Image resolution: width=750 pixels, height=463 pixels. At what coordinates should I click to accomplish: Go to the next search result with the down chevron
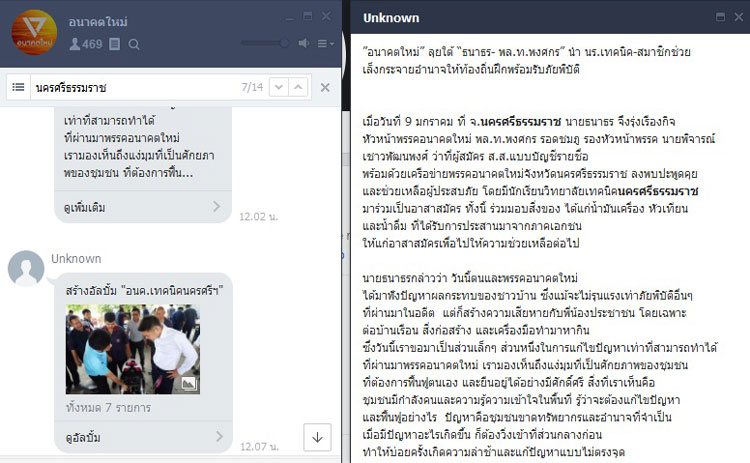(279, 87)
